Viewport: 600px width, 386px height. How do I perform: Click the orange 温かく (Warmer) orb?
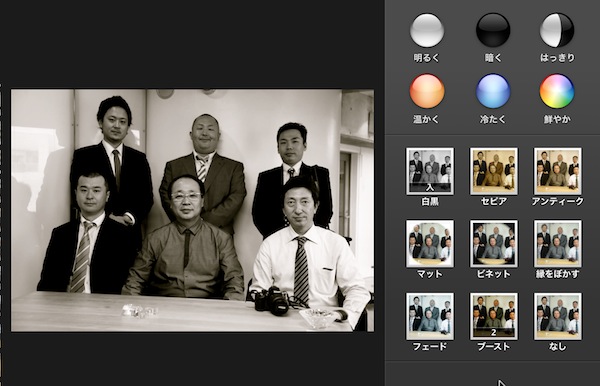pyautogui.click(x=427, y=91)
